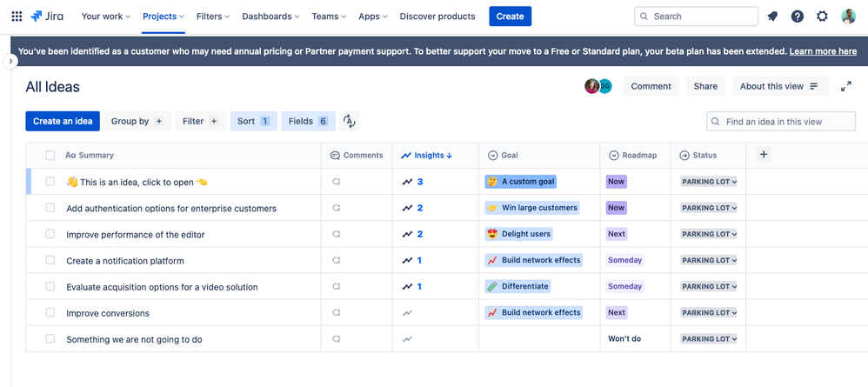The width and height of the screenshot is (868, 387).
Task: Open the app switcher grid icon
Action: click(x=17, y=17)
